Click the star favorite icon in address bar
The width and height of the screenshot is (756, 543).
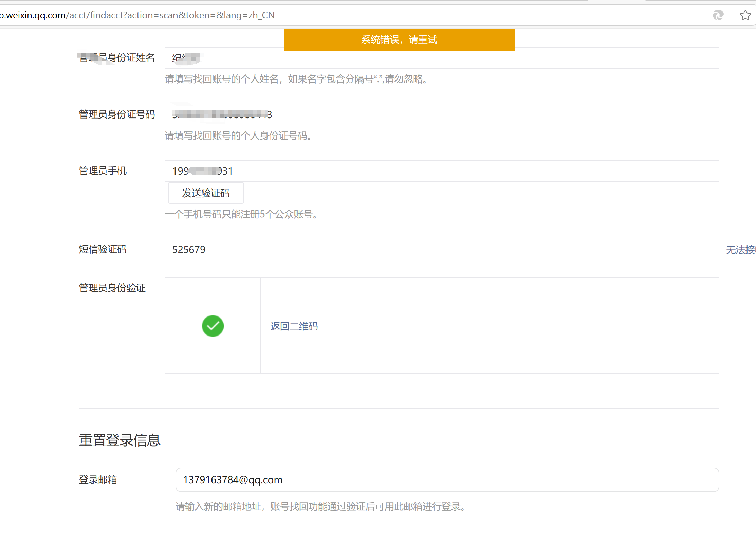pyautogui.click(x=745, y=15)
